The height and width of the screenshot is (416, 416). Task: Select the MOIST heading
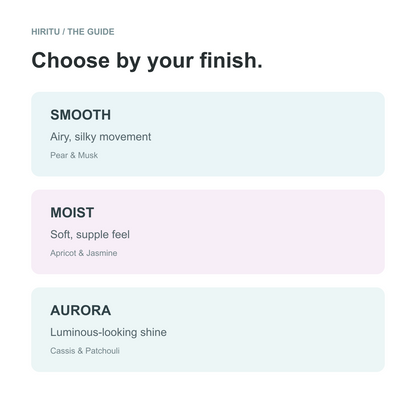point(72,212)
